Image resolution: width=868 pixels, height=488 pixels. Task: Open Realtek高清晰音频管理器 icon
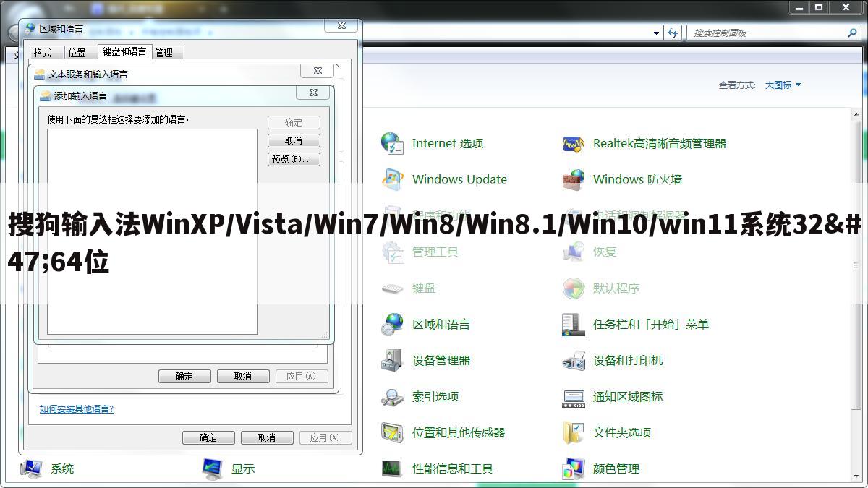573,143
